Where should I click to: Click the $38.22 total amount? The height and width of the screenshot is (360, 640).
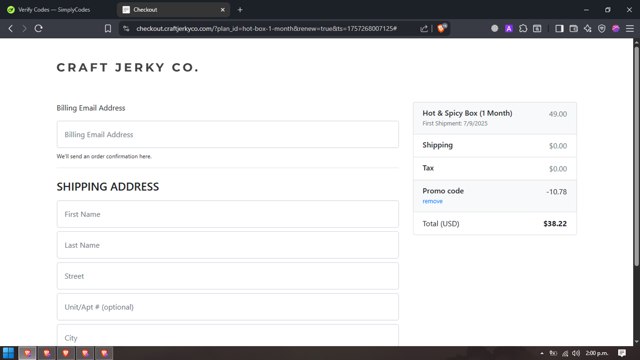pyautogui.click(x=555, y=223)
